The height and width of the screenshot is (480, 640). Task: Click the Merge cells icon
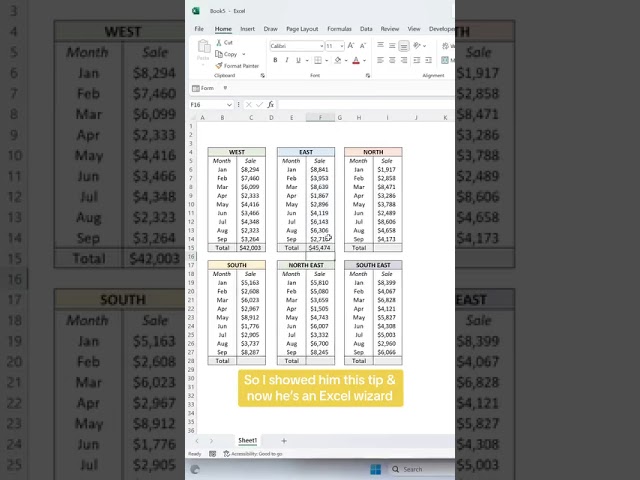(x=445, y=60)
